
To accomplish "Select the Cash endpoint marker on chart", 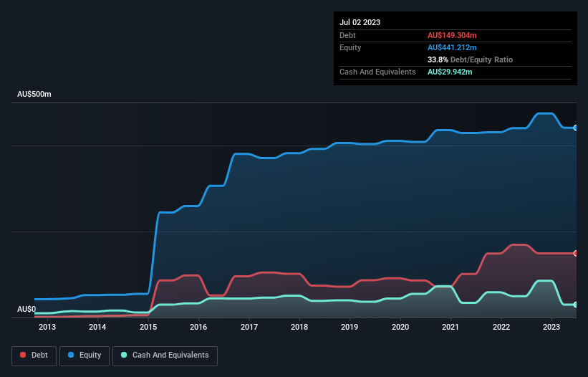I will click(x=576, y=305).
